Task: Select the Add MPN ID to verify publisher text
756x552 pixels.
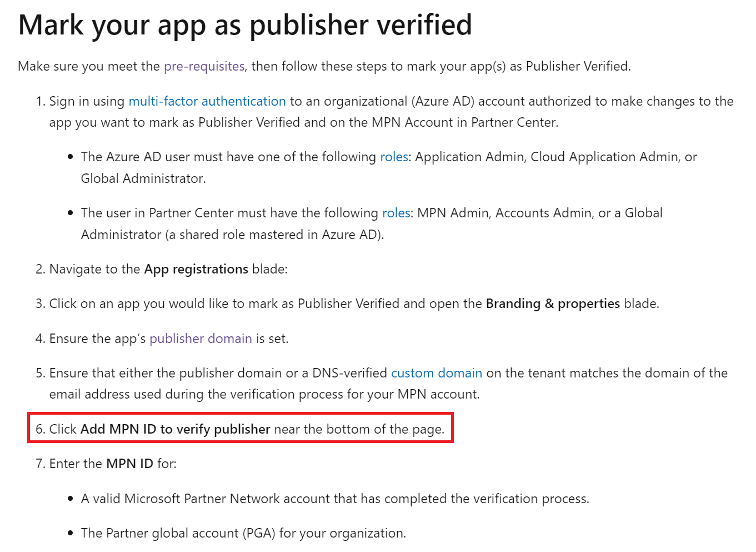Action: tap(175, 429)
